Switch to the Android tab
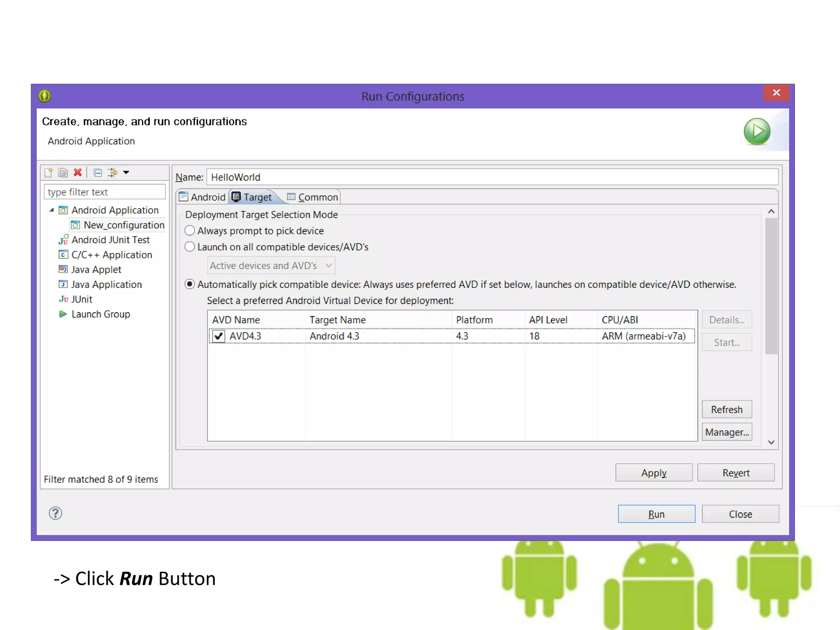 click(x=203, y=197)
